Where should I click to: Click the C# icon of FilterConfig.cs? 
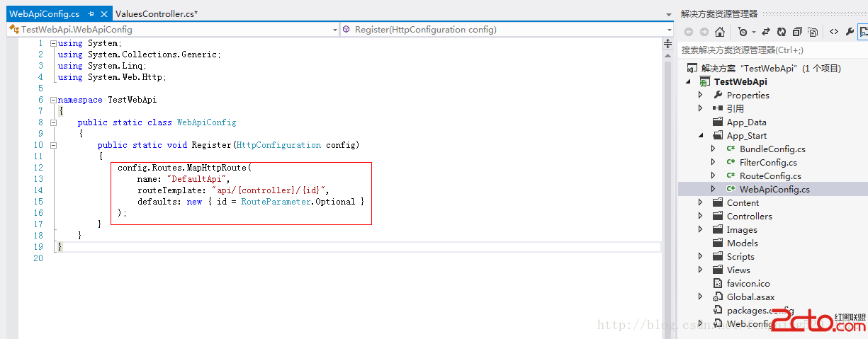(x=731, y=162)
